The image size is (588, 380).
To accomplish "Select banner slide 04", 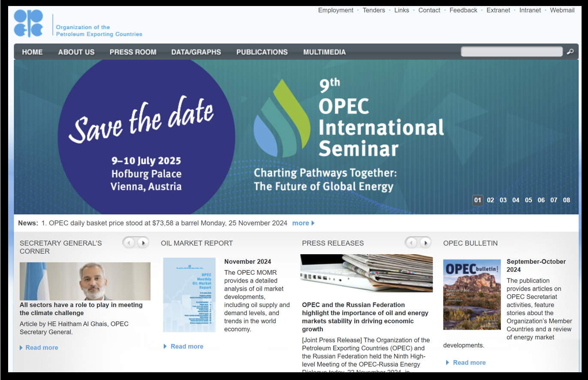I will [x=516, y=200].
